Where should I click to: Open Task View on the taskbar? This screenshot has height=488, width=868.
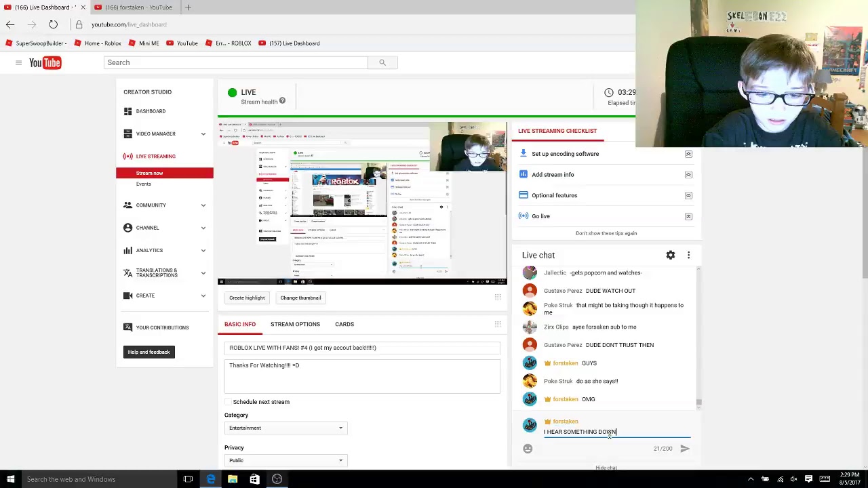coord(188,479)
